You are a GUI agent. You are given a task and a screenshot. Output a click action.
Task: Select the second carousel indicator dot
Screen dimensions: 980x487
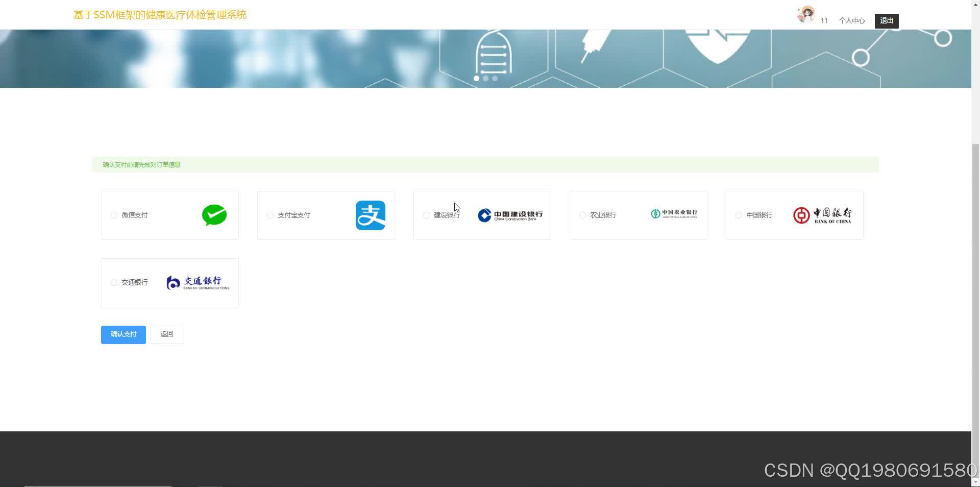point(485,78)
